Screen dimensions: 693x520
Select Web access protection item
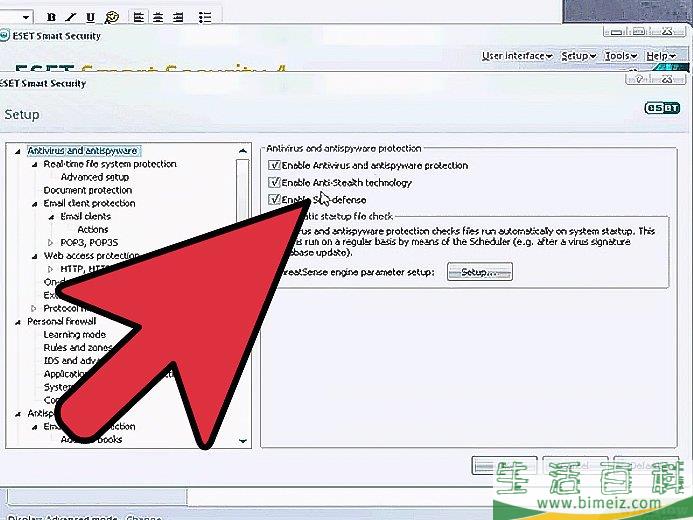[91, 256]
